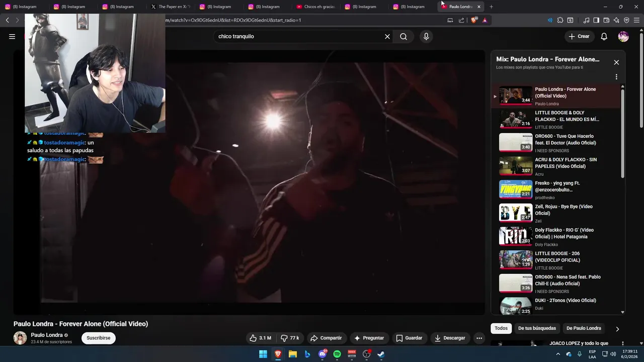Play 'ORO600 - Tuve Que Hacerlo' from mix

(x=556, y=143)
